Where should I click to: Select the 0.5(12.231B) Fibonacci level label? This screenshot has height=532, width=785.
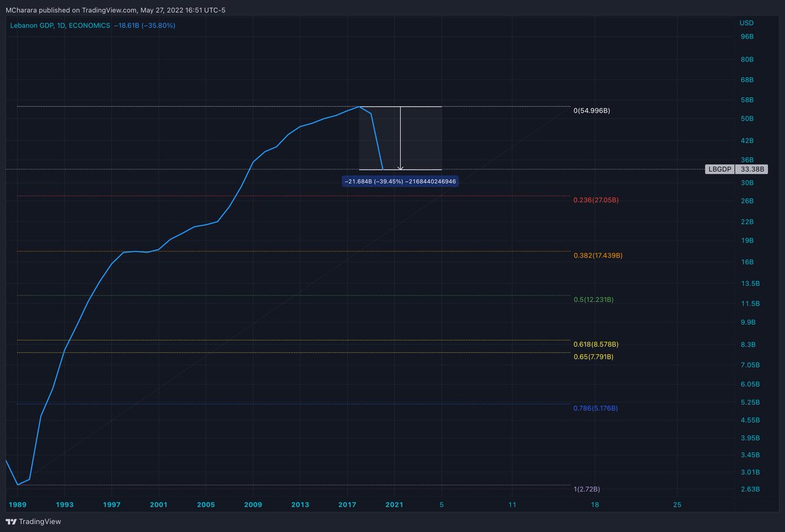pos(593,299)
